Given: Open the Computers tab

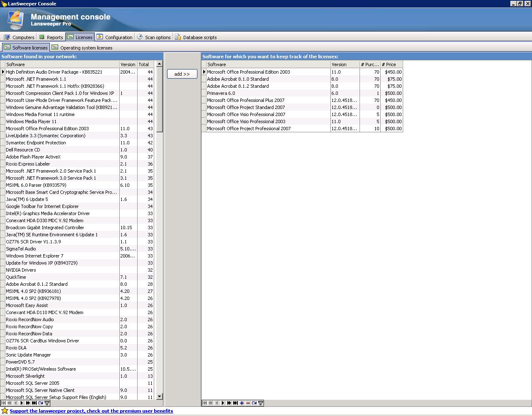Looking at the screenshot, I should coord(19,37).
